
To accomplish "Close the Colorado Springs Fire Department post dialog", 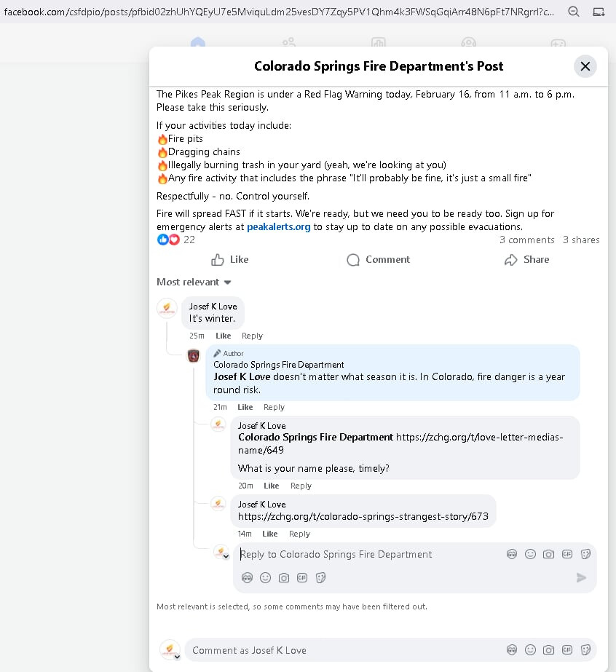I will coord(585,66).
